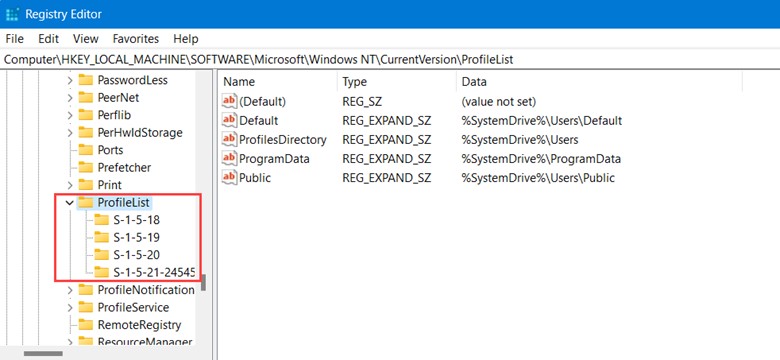Click the %SystemDrive%\Users\Public data cell
Viewport: 780px width, 360px height.
point(538,178)
